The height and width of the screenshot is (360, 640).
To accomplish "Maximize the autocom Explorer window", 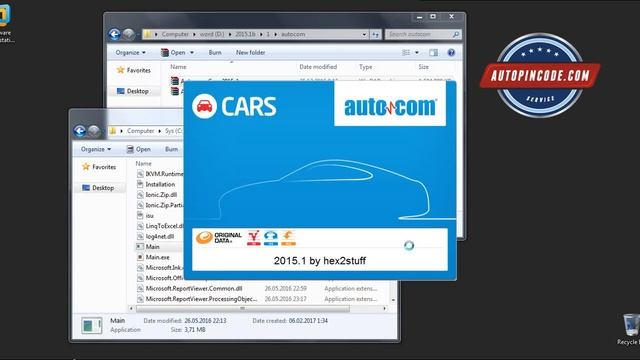I will [x=433, y=16].
